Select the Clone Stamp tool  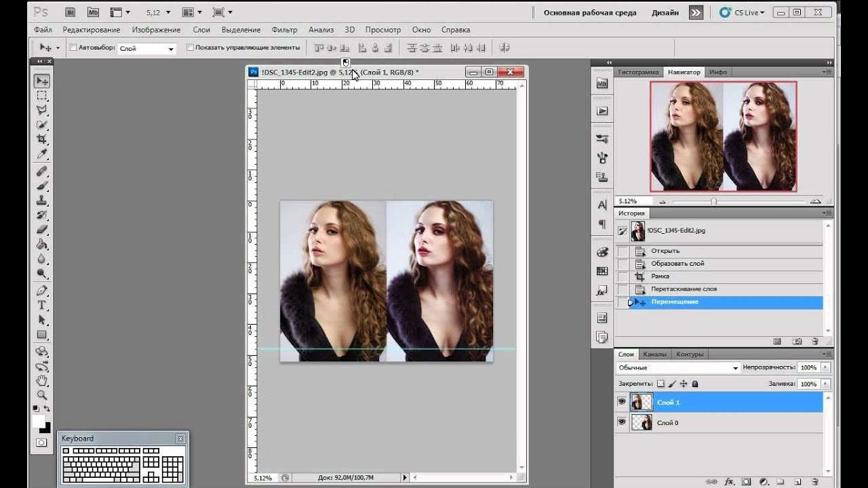42,200
